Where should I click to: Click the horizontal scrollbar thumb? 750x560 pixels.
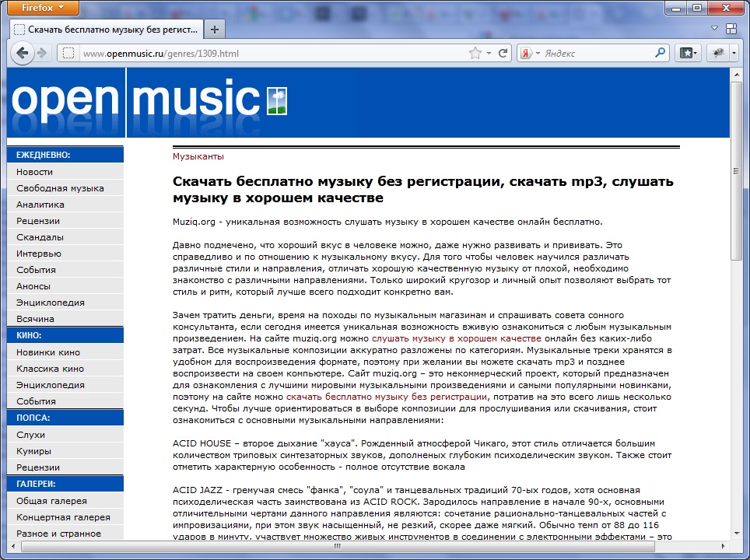[x=337, y=546]
